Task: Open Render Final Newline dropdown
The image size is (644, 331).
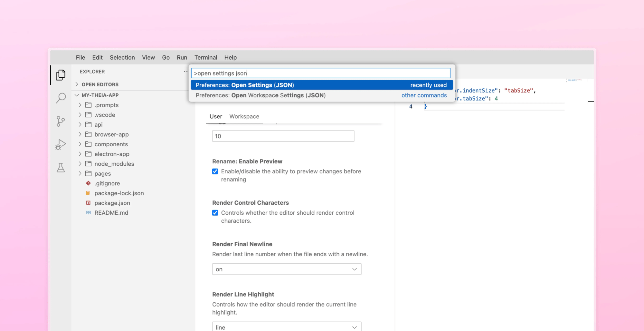Action: [x=287, y=269]
